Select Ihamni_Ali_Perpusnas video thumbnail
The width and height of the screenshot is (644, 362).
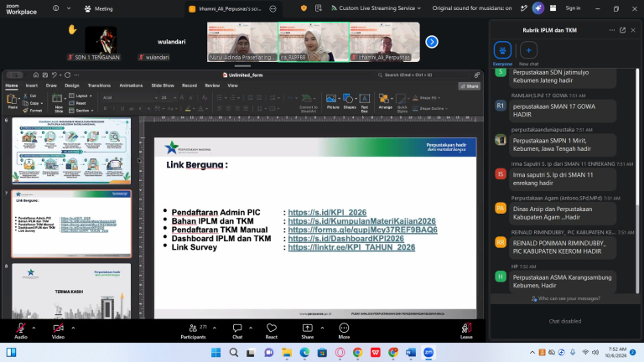(385, 42)
